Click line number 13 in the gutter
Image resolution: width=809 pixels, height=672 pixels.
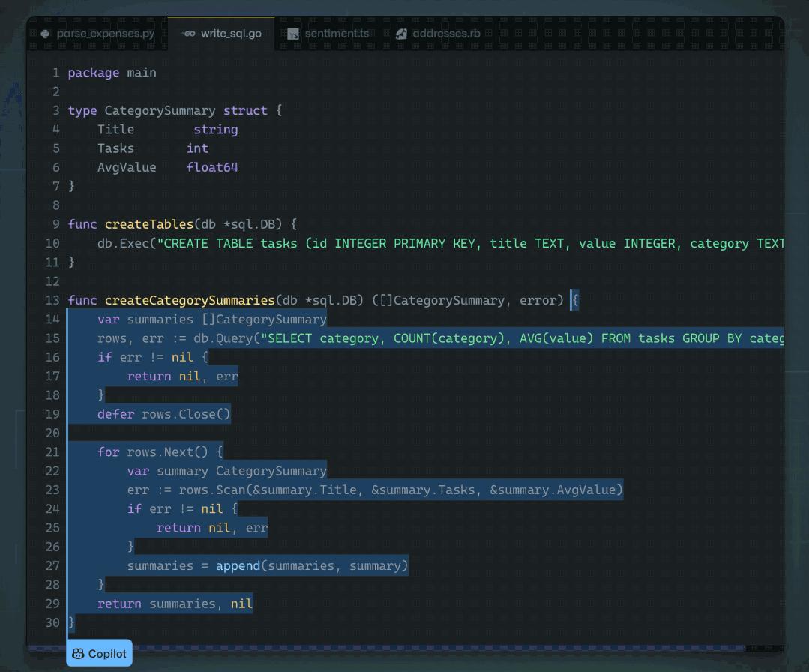pyautogui.click(x=52, y=300)
